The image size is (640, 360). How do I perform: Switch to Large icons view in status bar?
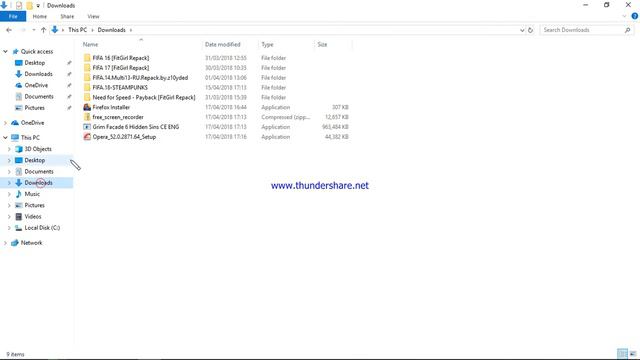click(633, 354)
